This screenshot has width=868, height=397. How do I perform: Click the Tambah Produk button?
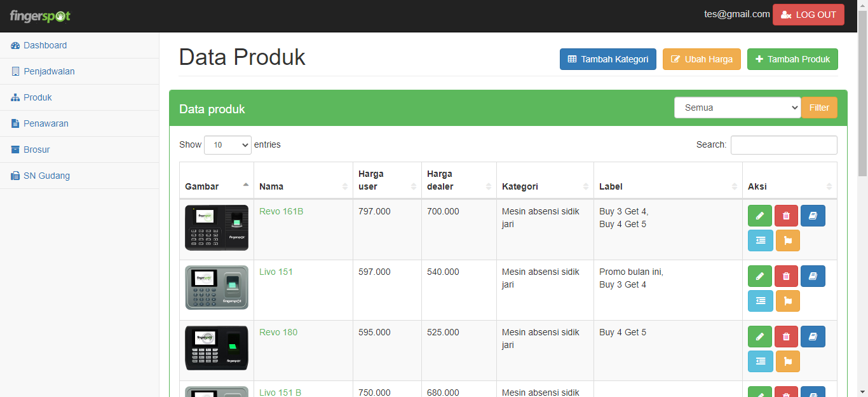792,59
